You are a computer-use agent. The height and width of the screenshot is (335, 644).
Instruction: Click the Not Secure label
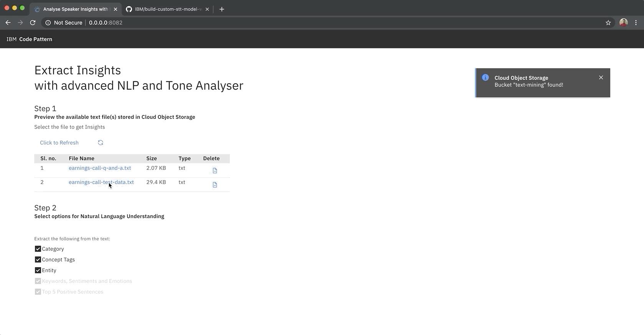coord(68,23)
